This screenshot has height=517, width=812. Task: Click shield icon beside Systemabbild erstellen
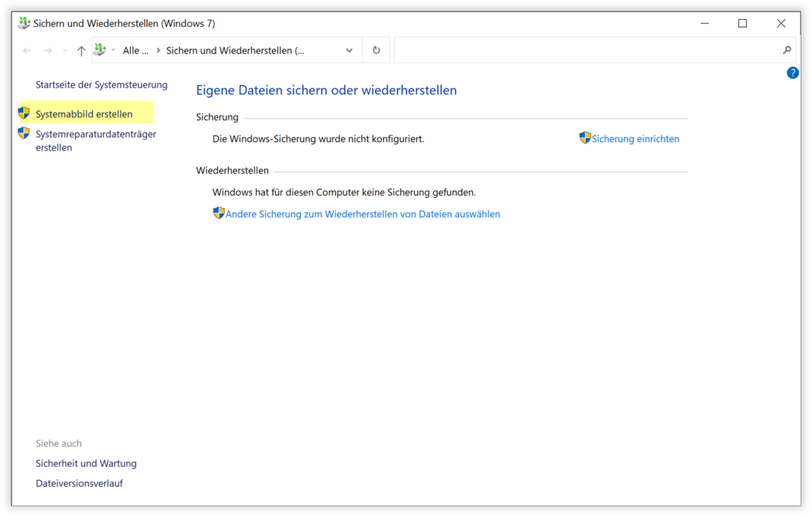tap(24, 113)
